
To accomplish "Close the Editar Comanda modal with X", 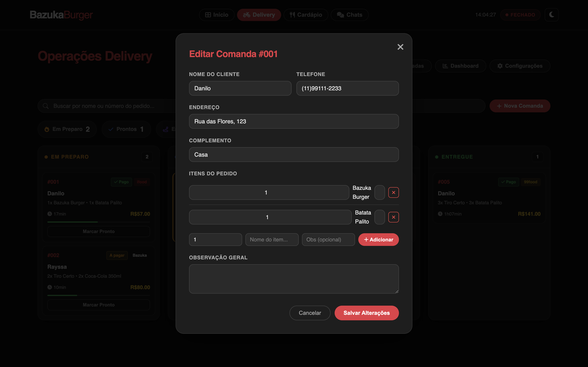I will (x=400, y=47).
